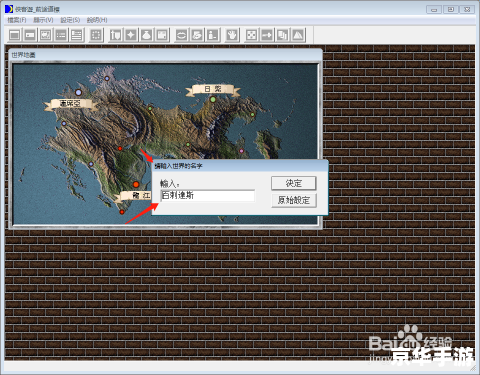
Task: Click the right arrow toolbar icon
Action: pos(267,35)
